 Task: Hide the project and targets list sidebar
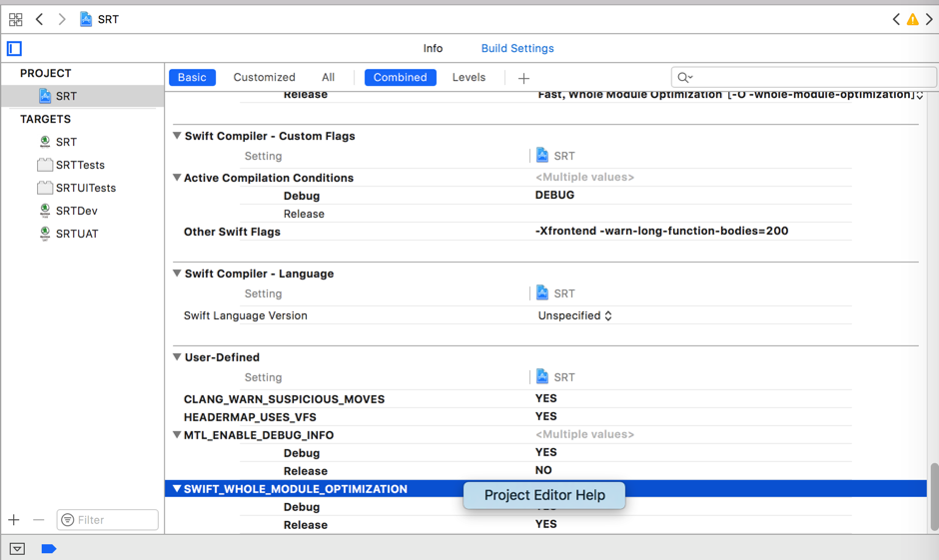(x=14, y=49)
